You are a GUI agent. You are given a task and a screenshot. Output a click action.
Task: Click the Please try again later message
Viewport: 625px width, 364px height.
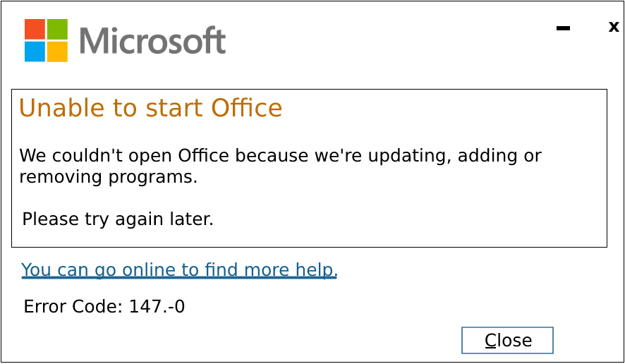point(118,219)
